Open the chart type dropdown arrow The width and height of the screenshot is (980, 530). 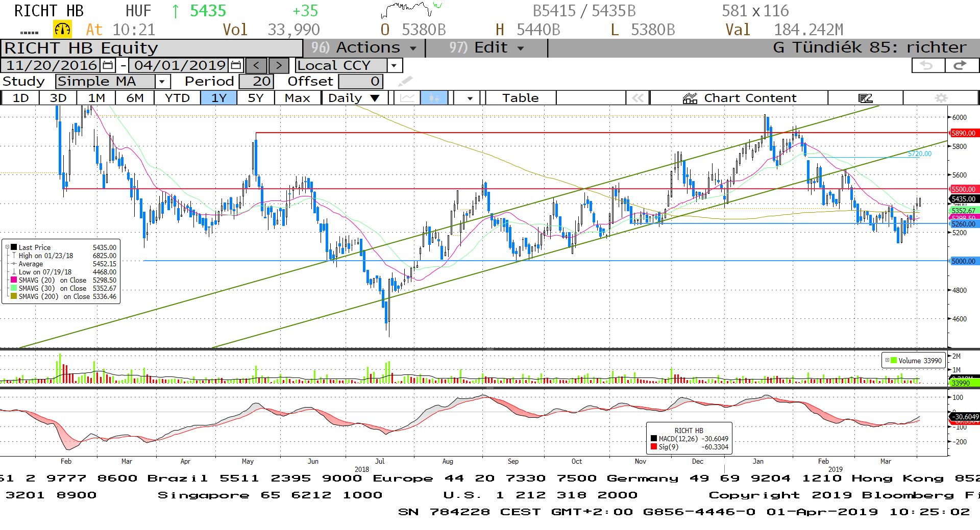(470, 98)
